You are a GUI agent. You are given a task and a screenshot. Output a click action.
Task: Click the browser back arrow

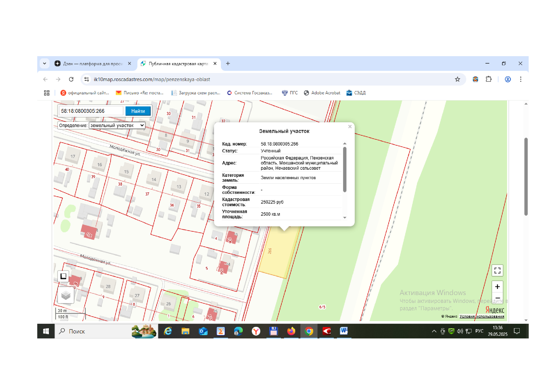45,79
